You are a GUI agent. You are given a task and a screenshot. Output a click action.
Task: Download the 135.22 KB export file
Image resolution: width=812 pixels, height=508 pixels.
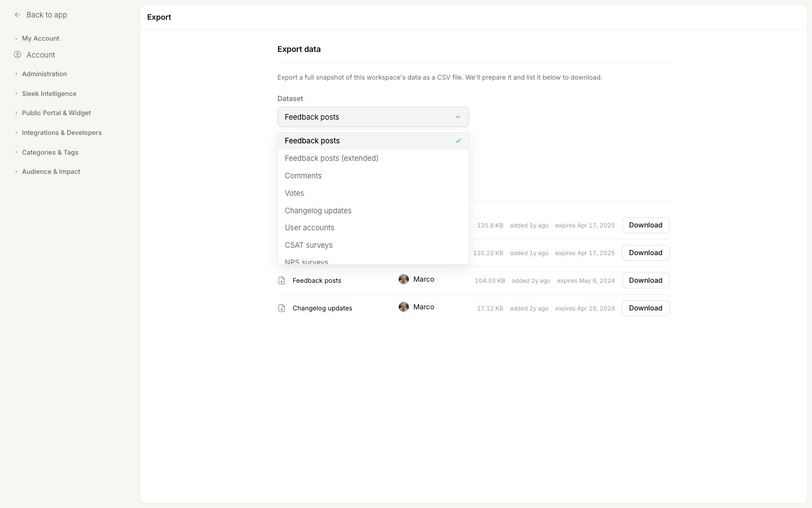(x=646, y=253)
